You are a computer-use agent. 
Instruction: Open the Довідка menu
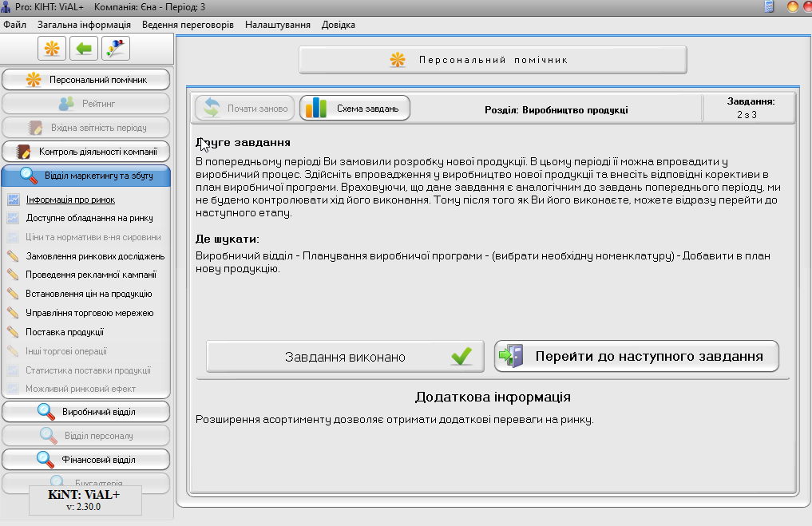tap(339, 25)
